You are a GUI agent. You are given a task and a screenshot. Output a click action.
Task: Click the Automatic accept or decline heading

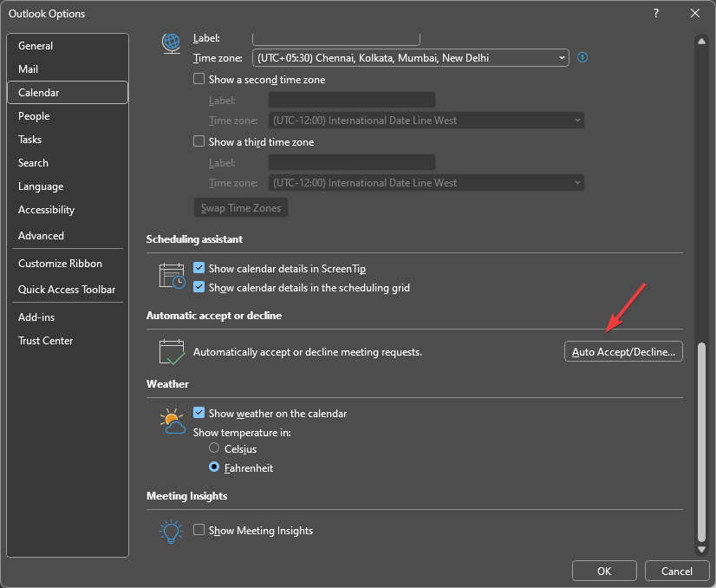pyautogui.click(x=214, y=316)
